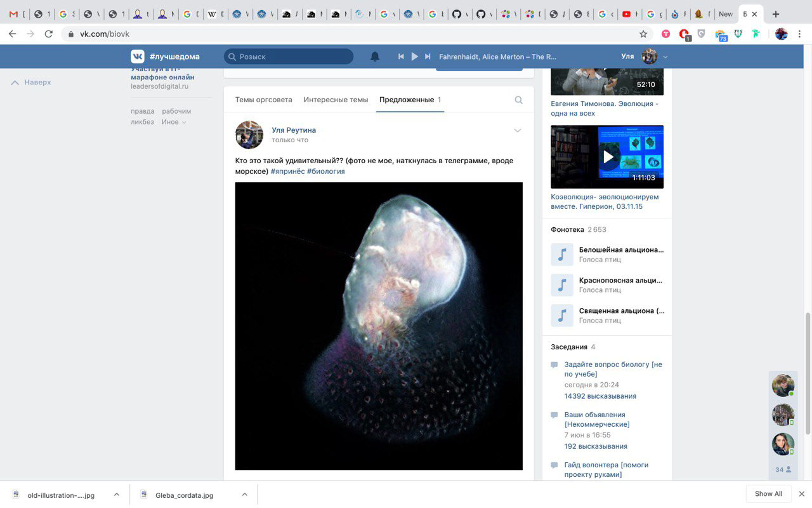The height and width of the screenshot is (508, 812).
Task: Open Chrome profile avatar
Action: [x=782, y=34]
